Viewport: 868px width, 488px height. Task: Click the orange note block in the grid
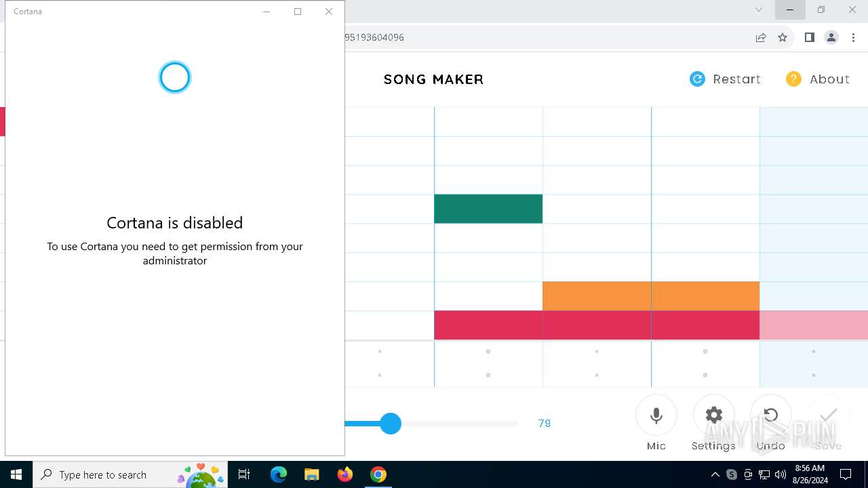tap(651, 296)
